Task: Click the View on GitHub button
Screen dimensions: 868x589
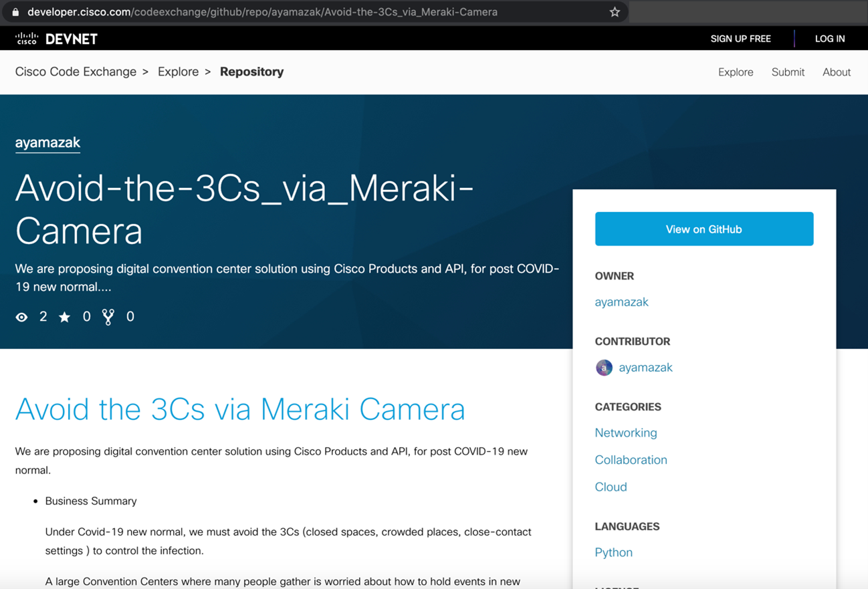Action: coord(703,229)
